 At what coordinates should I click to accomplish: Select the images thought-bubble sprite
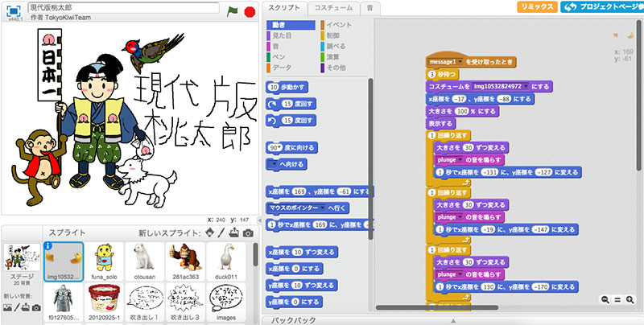pyautogui.click(x=225, y=302)
